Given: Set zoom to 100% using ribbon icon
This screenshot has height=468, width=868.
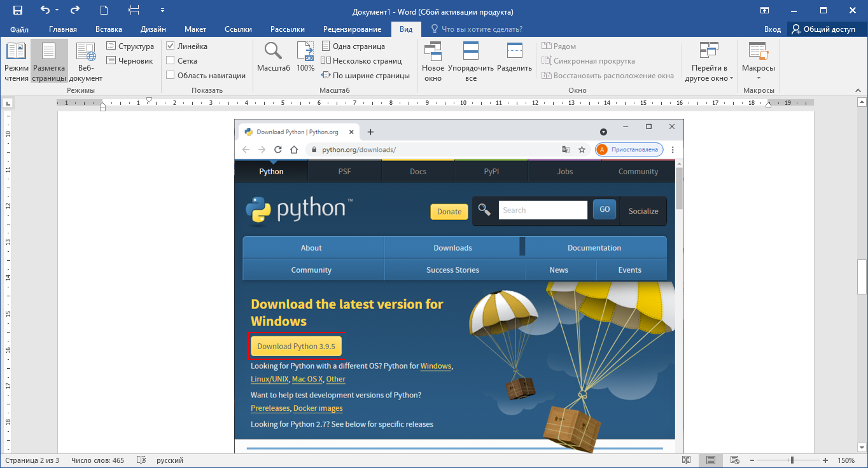Looking at the screenshot, I should 305,57.
